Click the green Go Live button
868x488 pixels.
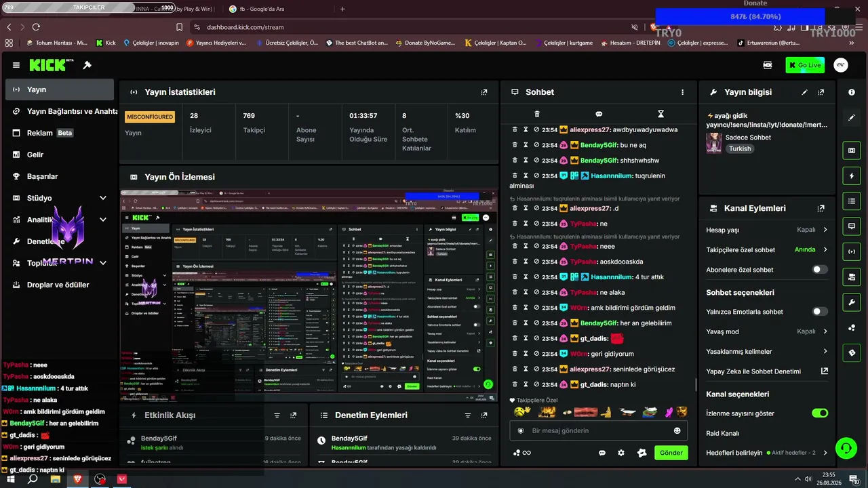click(x=805, y=65)
